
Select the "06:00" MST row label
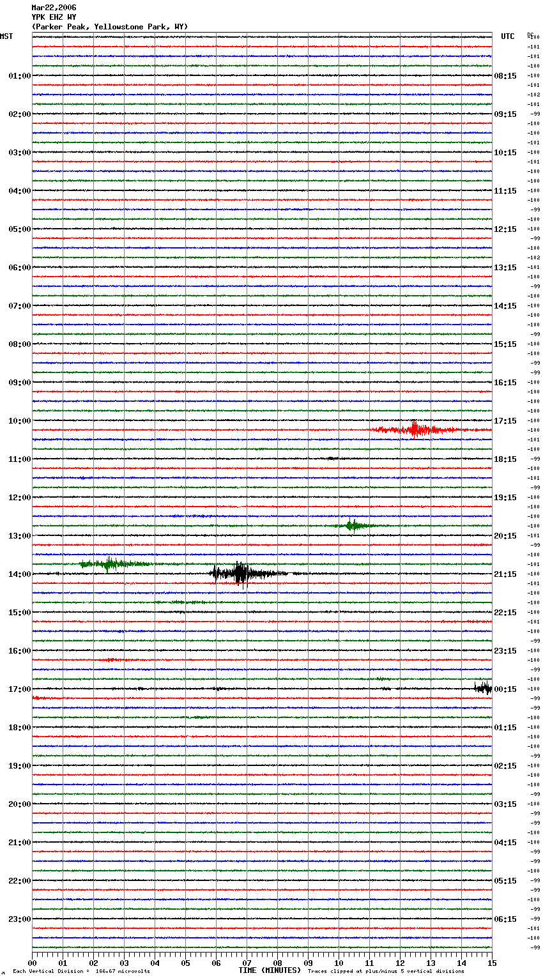point(19,268)
